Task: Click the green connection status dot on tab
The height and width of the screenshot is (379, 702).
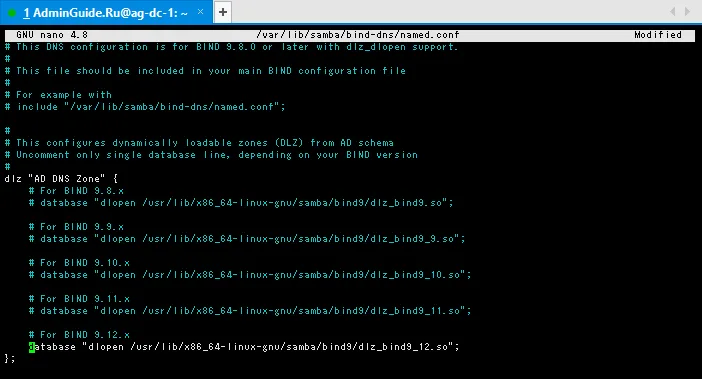Action: [12, 13]
